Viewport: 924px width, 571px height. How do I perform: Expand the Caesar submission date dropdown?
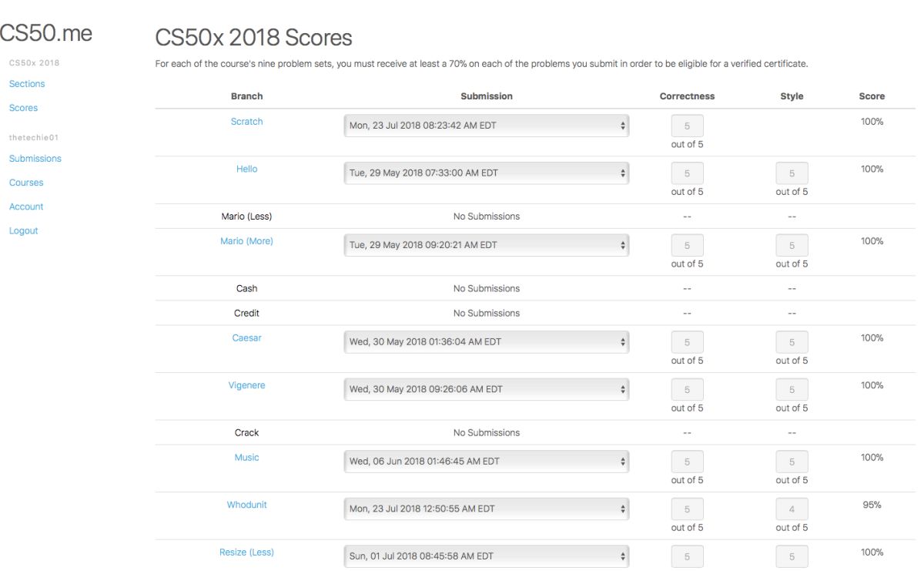click(x=486, y=341)
